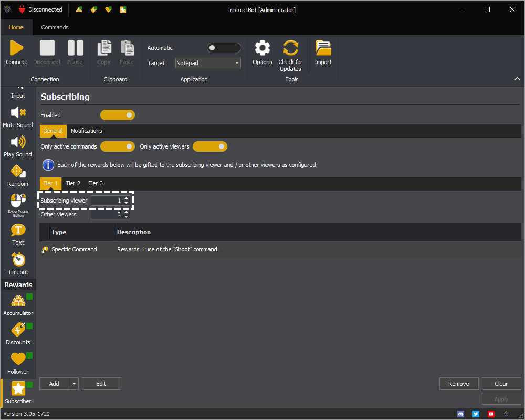Click the Clear button
525x420 pixels.
click(x=501, y=384)
